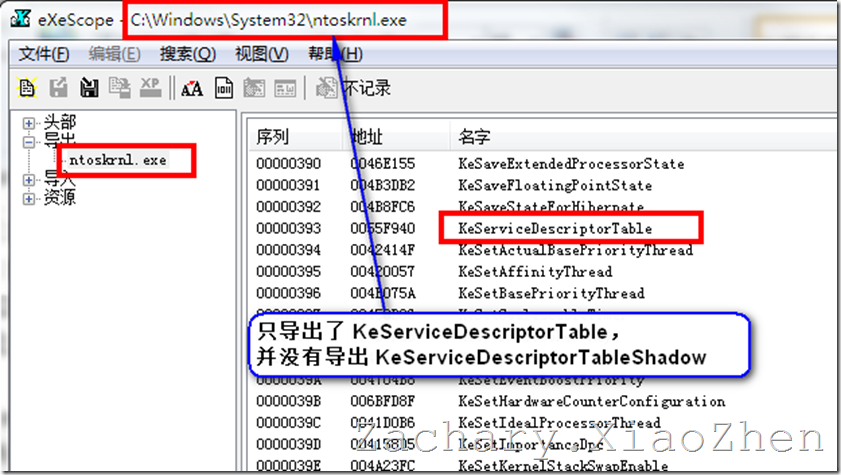Select KeServiceDescriptorTable name

click(x=555, y=228)
